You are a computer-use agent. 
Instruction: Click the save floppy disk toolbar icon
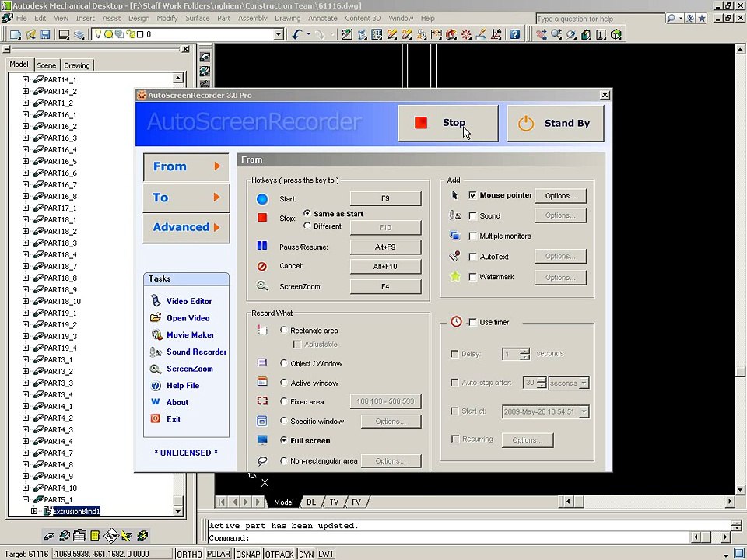pos(45,34)
